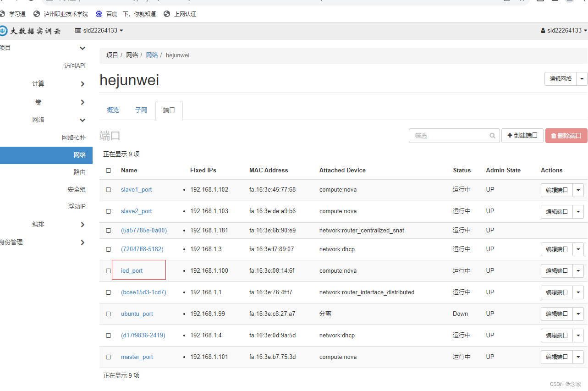This screenshot has width=588, height=391.
Task: Open 访问API in the sidebar
Action: [75, 66]
